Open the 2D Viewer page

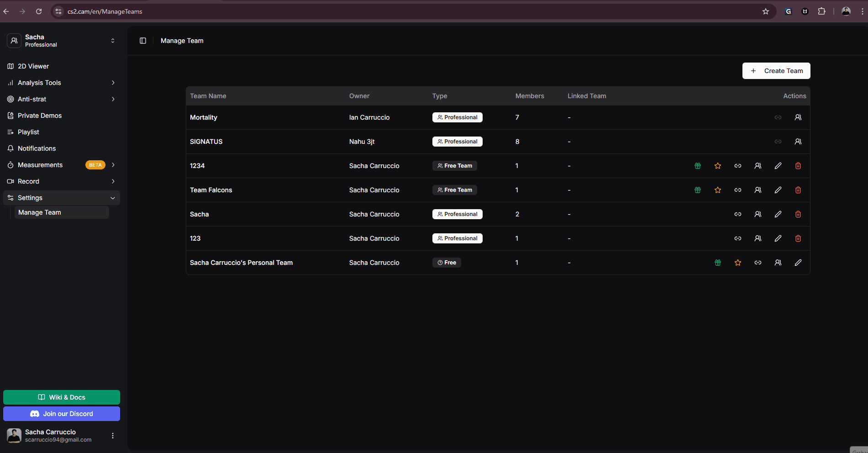(x=33, y=66)
